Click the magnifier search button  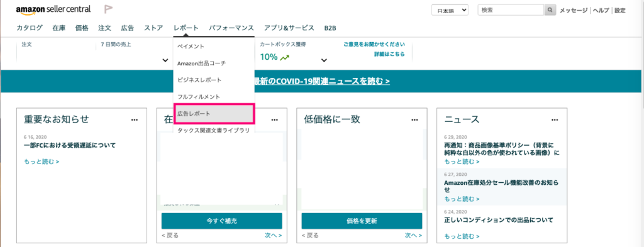[550, 10]
